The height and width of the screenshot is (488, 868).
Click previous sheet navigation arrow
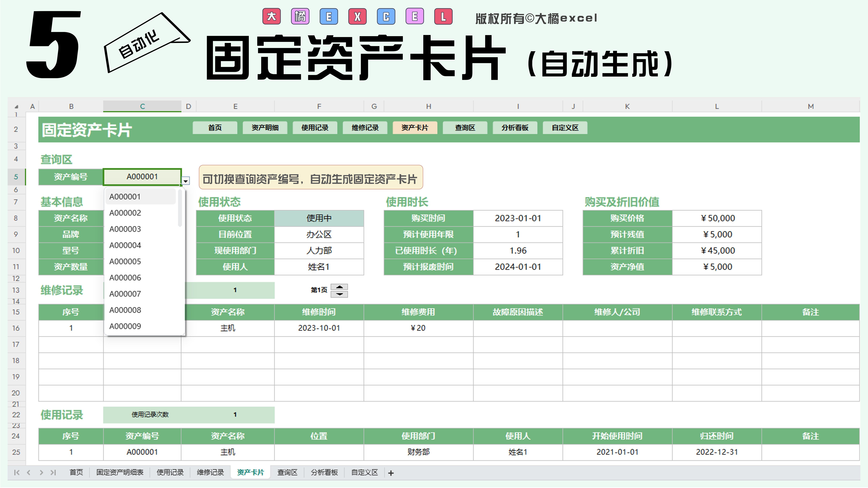[x=29, y=472]
